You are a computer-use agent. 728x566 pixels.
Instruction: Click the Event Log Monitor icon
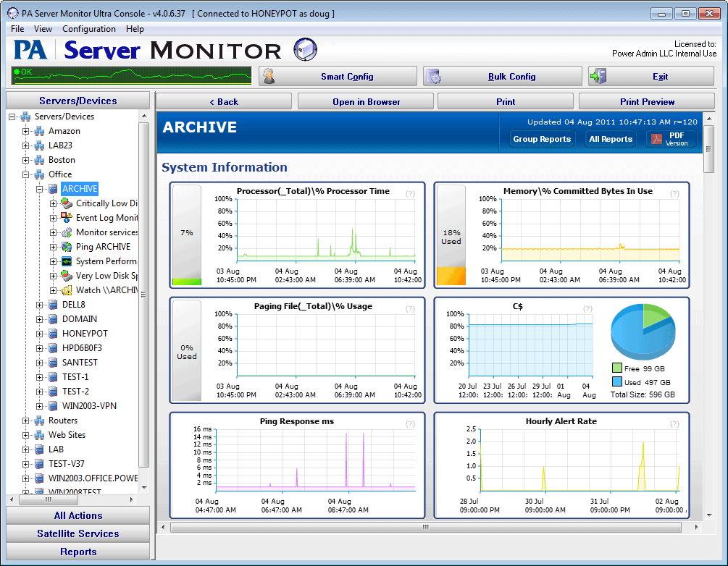click(67, 218)
